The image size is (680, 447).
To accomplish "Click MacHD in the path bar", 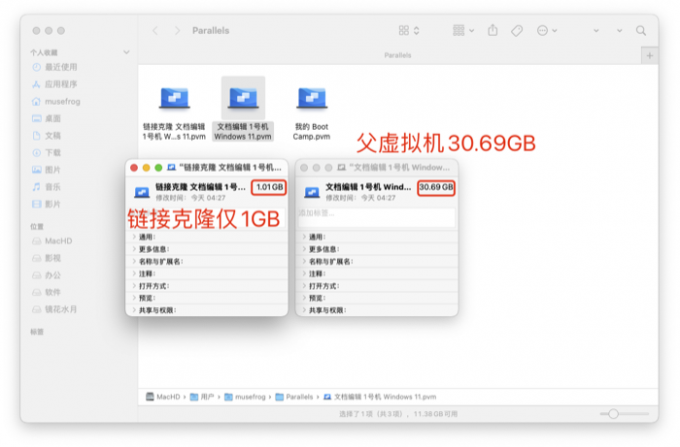I will [163, 397].
